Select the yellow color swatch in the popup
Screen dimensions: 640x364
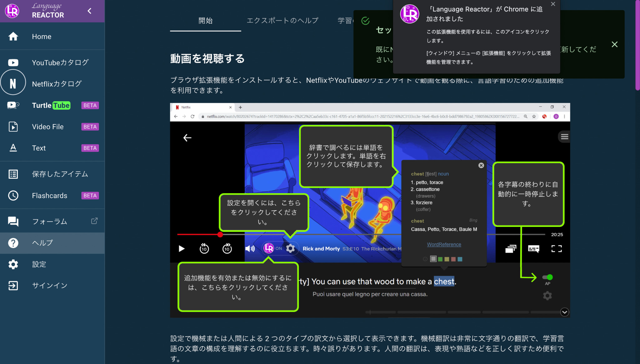tap(447, 259)
